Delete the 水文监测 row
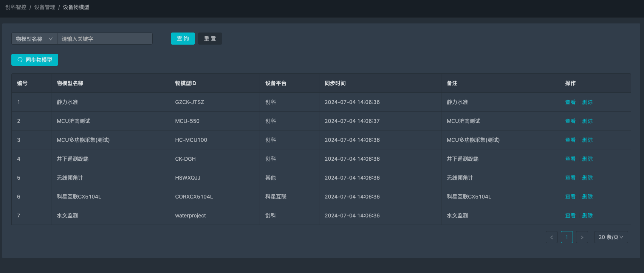Viewport: 644px width, 273px height. tap(587, 216)
